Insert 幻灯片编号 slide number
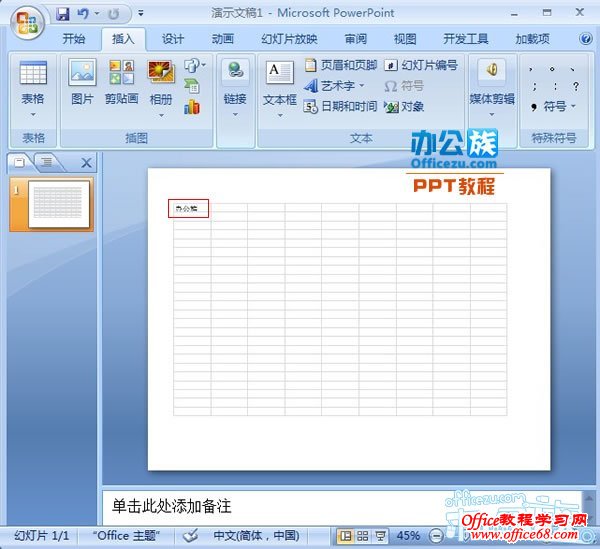 421,65
